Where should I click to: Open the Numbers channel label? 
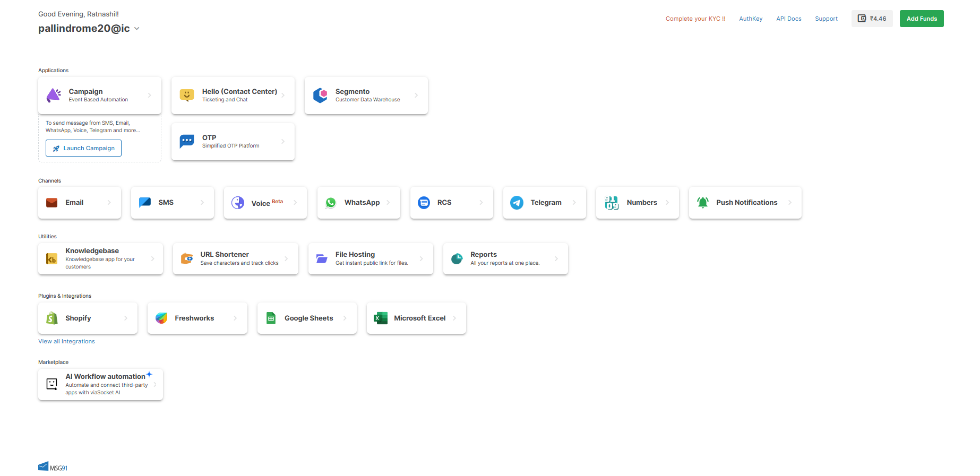click(x=642, y=203)
